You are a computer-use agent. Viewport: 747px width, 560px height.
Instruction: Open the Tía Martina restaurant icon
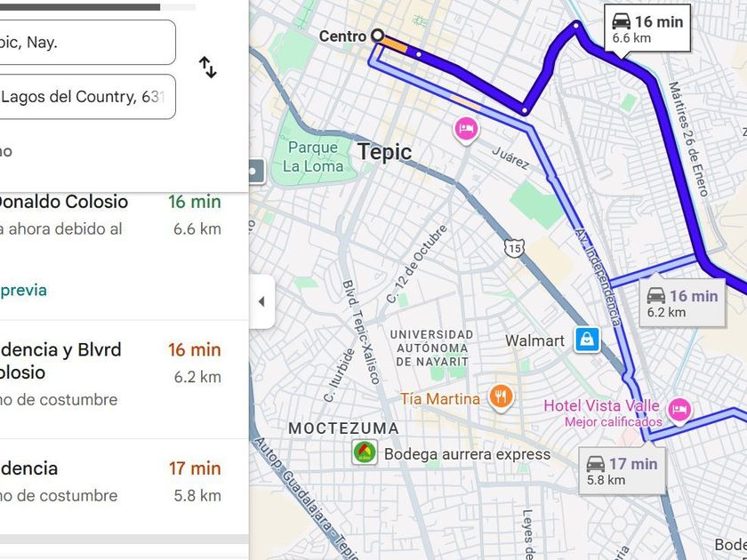click(502, 397)
